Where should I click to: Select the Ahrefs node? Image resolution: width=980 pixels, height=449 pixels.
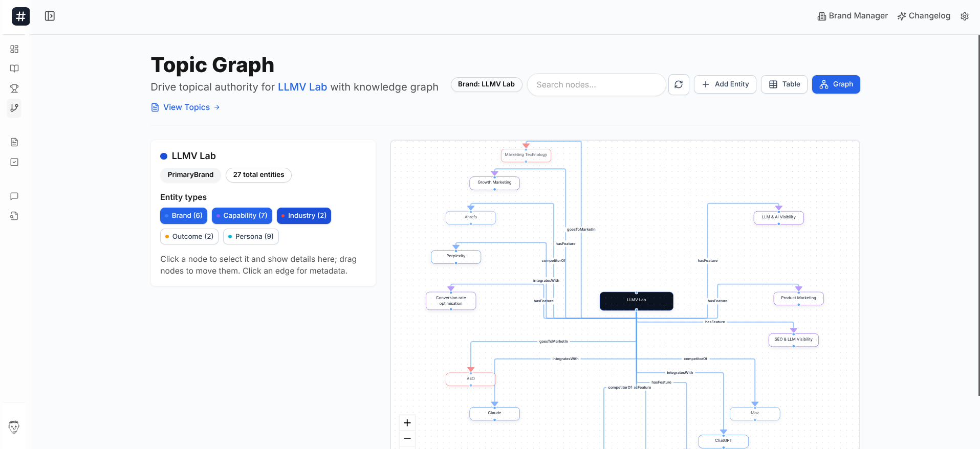471,217
